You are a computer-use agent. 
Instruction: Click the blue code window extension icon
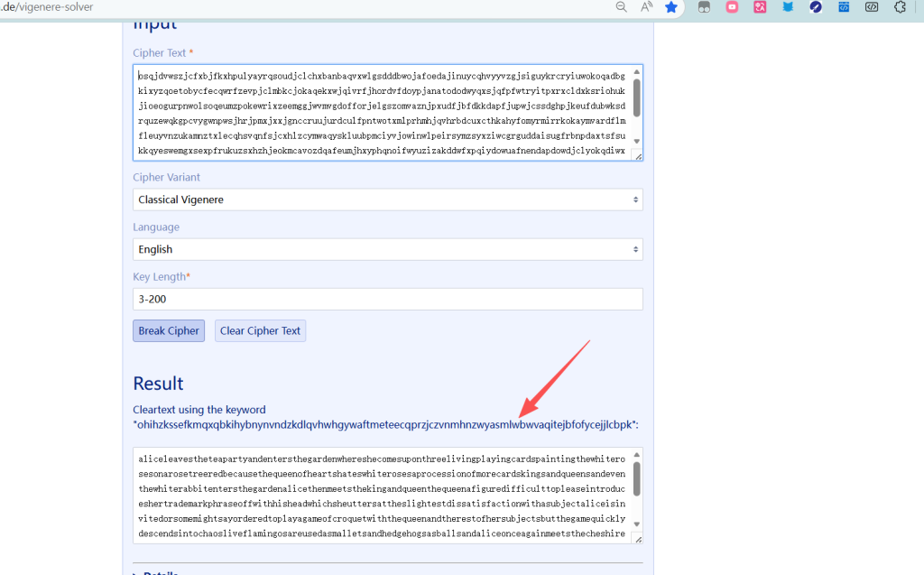[x=844, y=7]
